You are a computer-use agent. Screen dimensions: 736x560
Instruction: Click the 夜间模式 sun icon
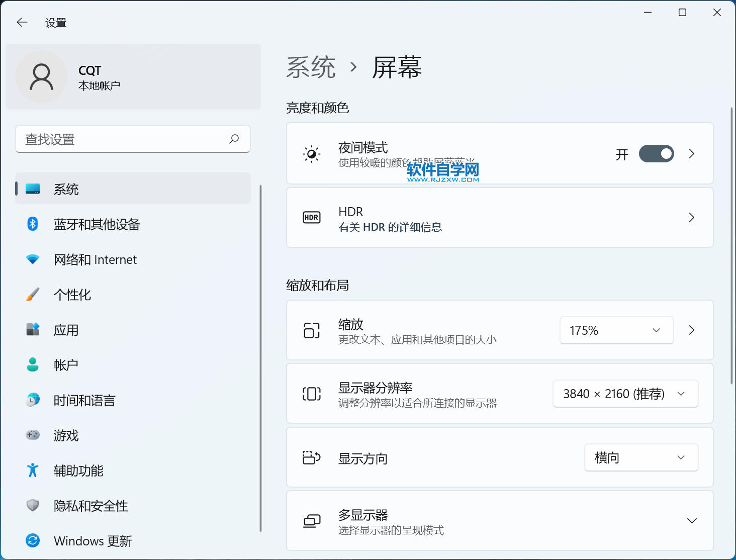point(312,154)
